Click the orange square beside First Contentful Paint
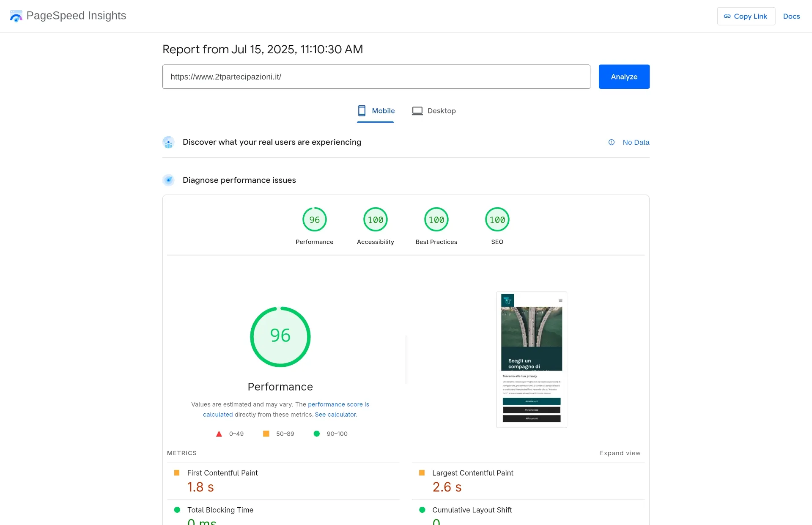The height and width of the screenshot is (525, 812). click(177, 473)
